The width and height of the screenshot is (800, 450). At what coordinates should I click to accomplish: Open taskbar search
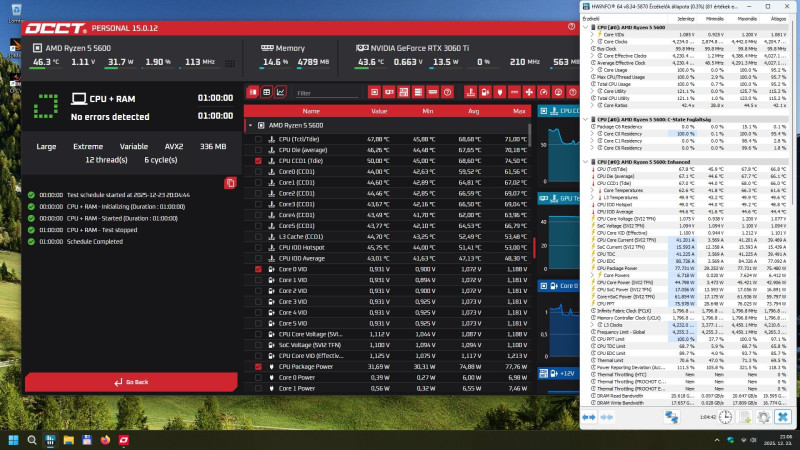[32, 440]
